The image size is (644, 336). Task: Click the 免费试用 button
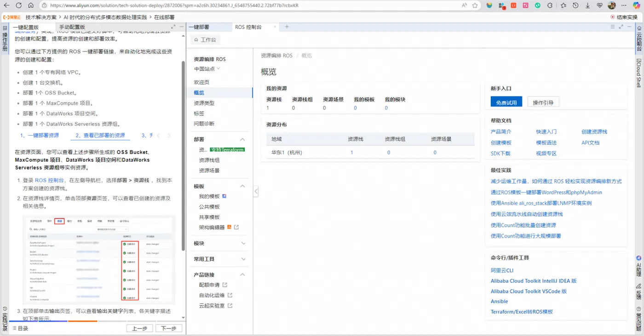(506, 102)
